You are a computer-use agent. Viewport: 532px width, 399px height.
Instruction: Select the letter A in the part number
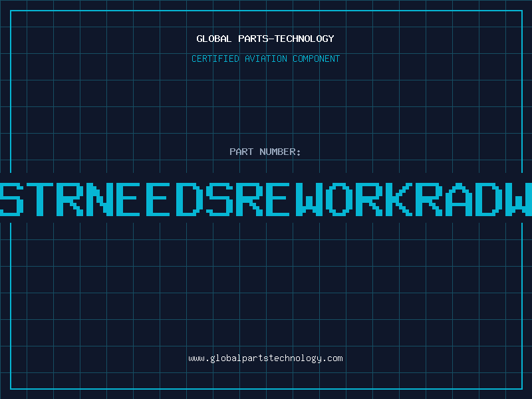click(458, 199)
